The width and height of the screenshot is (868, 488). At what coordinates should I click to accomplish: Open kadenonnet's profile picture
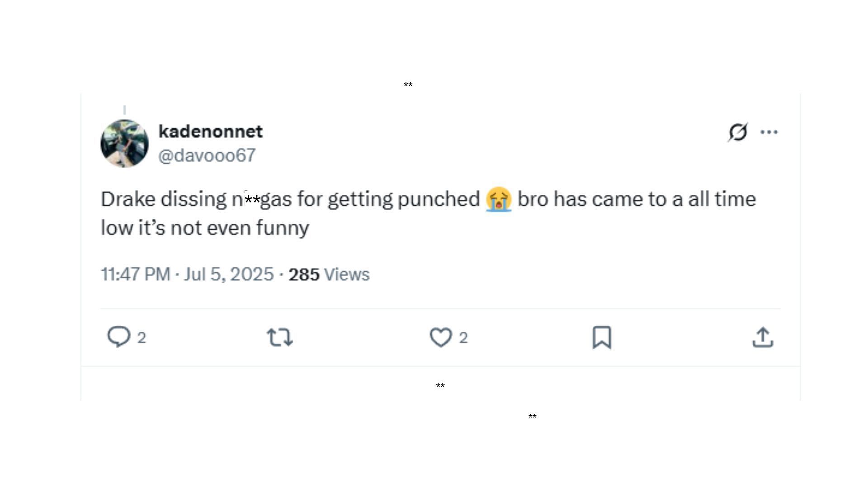124,143
